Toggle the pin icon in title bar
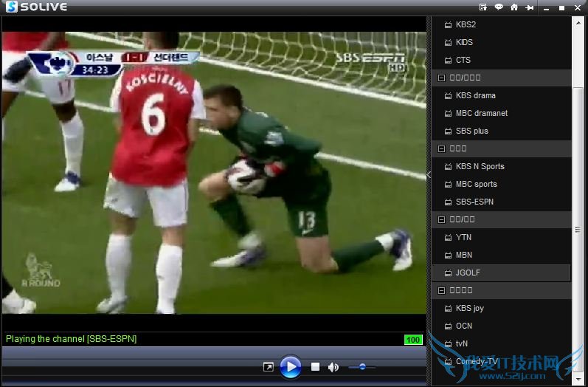 [x=530, y=7]
